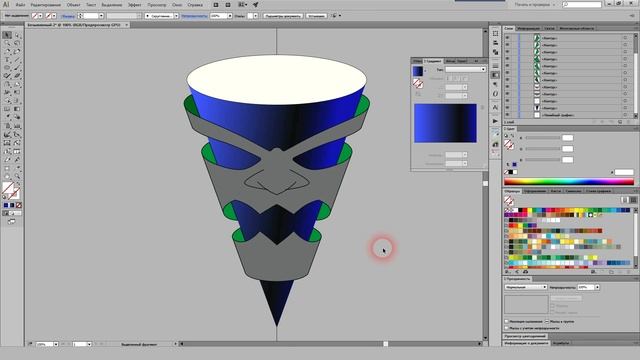The image size is (640, 360).
Task: Click the GPU performance rocket icon
Action: [x=256, y=5]
